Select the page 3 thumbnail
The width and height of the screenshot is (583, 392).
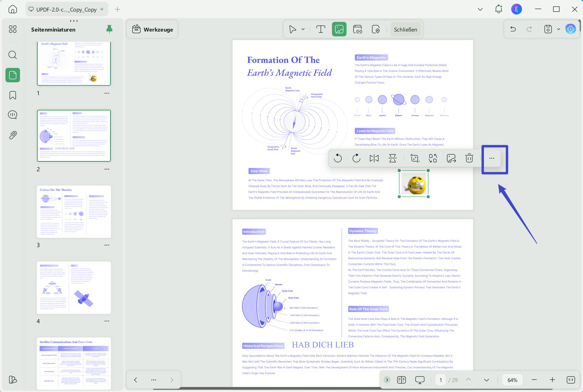[74, 211]
